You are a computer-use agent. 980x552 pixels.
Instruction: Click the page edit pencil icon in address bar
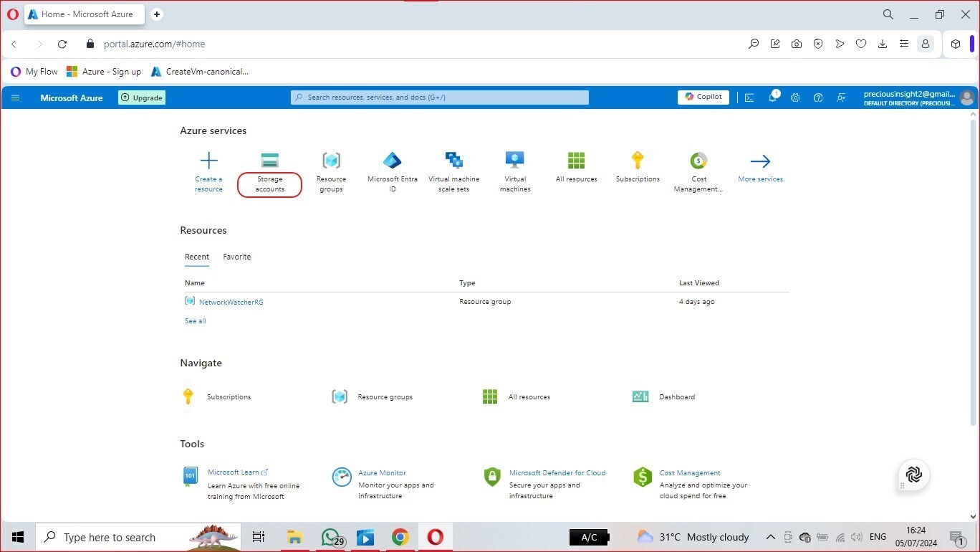(775, 44)
